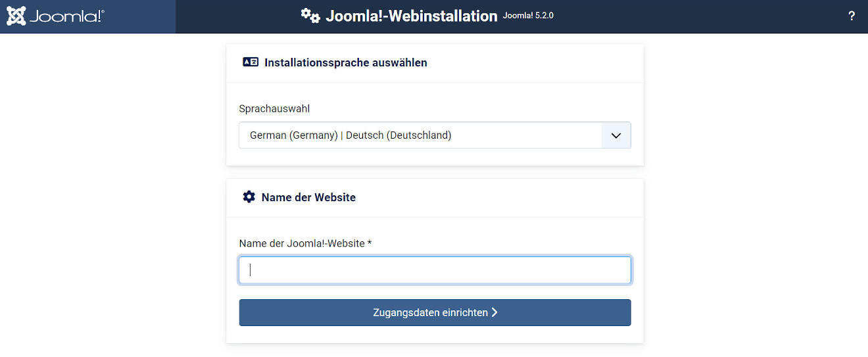Image resolution: width=868 pixels, height=357 pixels.
Task: Click the double gears icon beside Joomla!-Webinstallation
Action: point(310,16)
